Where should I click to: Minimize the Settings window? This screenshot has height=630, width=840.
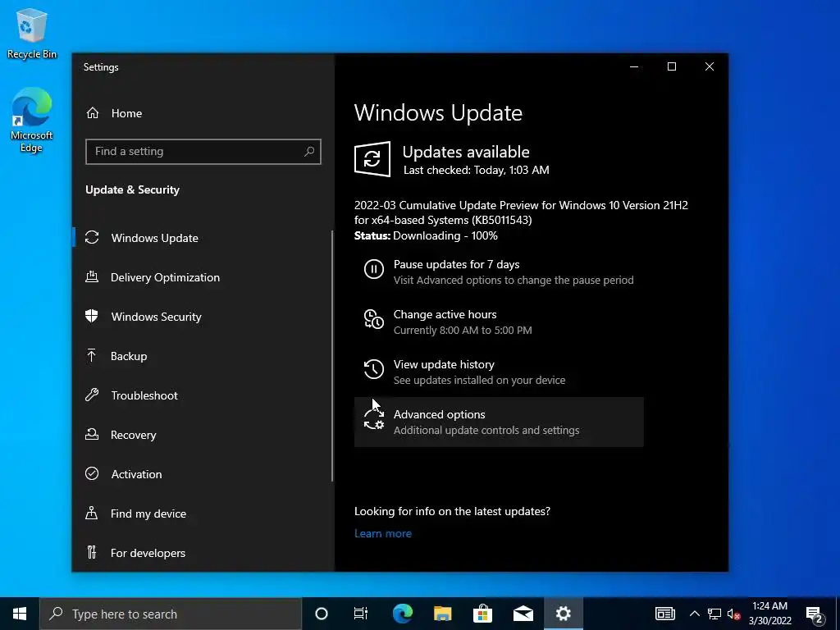634,66
